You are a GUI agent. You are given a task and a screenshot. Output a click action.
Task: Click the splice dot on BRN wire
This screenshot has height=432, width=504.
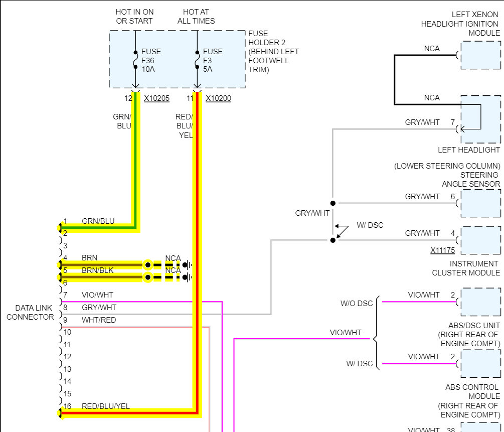pos(148,265)
